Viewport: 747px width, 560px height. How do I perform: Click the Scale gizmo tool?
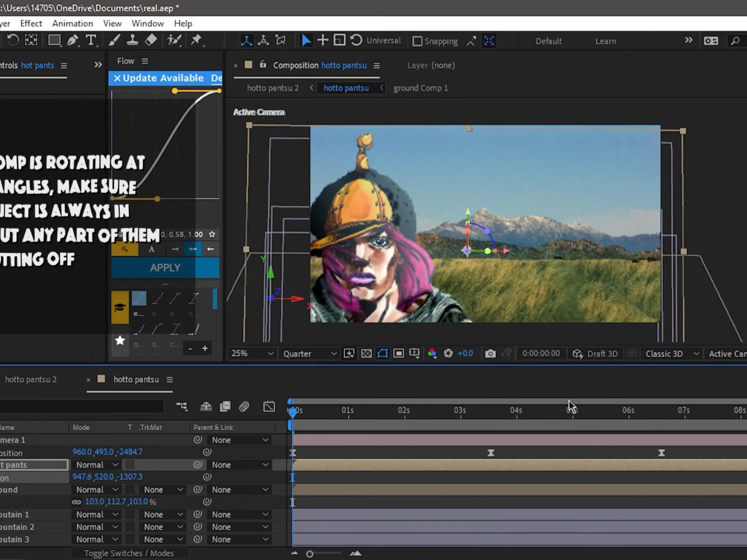click(x=339, y=40)
